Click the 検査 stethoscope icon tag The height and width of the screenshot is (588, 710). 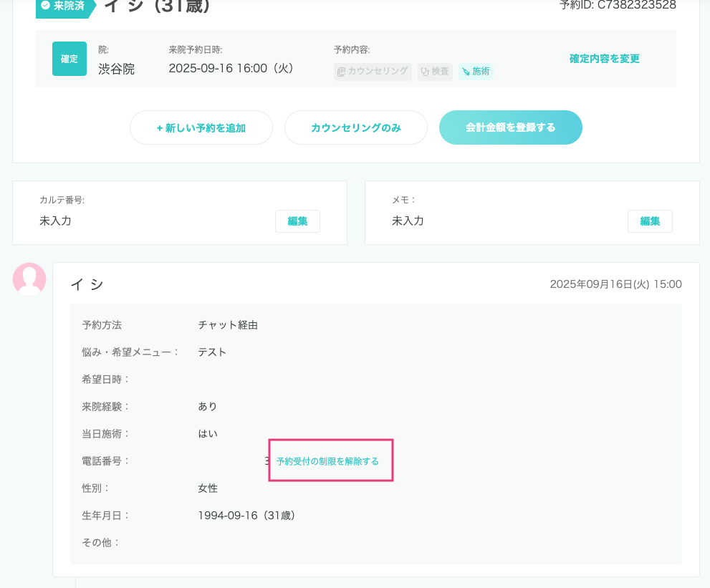point(435,72)
